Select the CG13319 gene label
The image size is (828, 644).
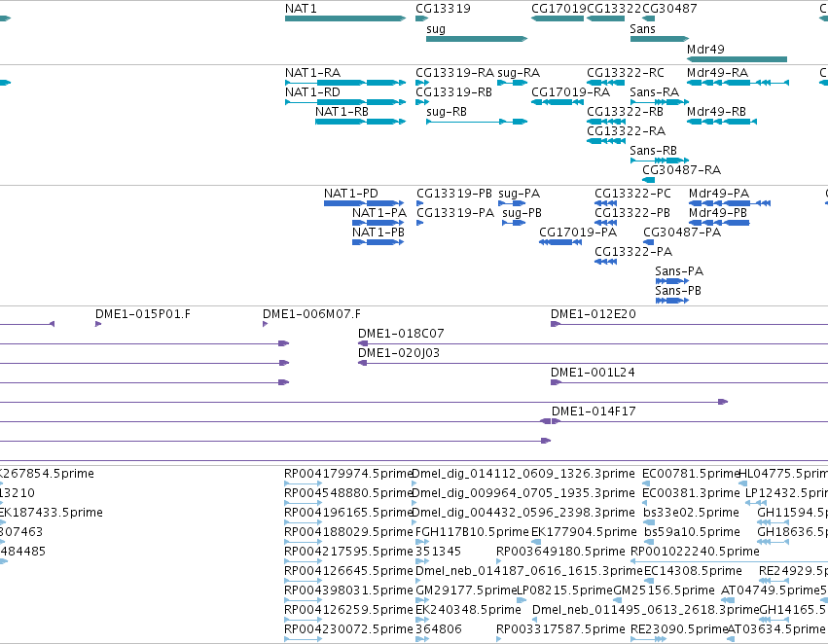point(443,9)
